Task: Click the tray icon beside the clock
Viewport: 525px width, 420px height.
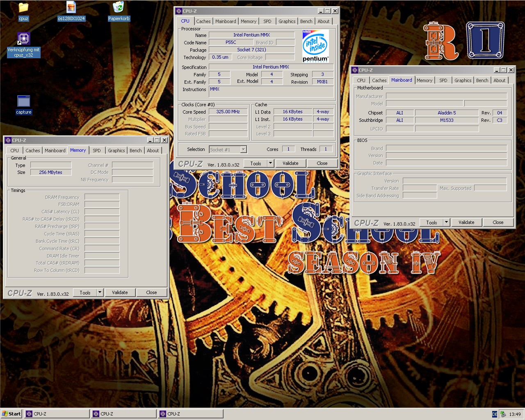Action: point(503,414)
